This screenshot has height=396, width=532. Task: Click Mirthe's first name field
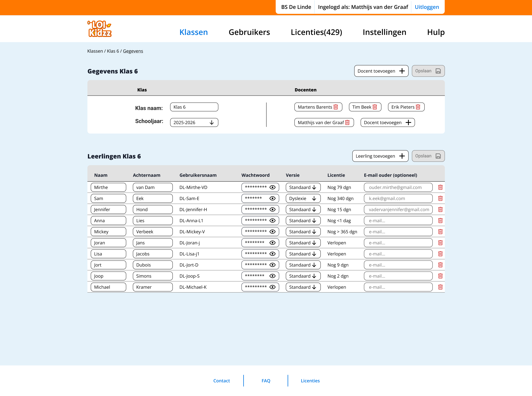[108, 187]
